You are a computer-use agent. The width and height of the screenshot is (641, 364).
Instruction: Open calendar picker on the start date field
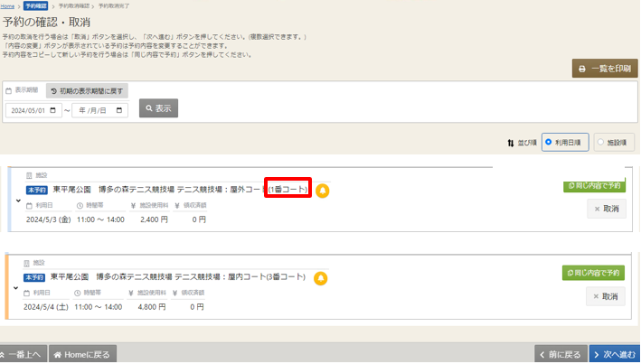54,110
